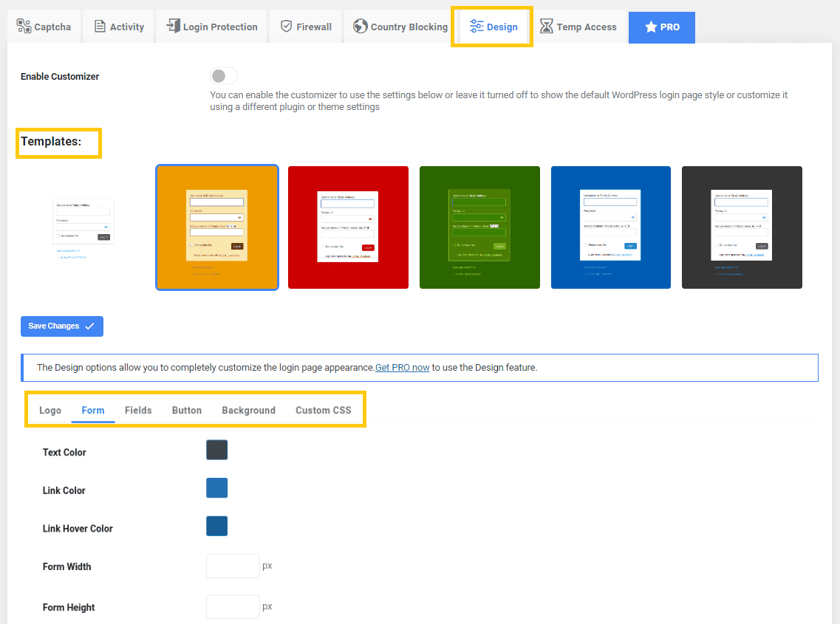The height and width of the screenshot is (624, 840).
Task: Open the Captcha tab
Action: (44, 27)
